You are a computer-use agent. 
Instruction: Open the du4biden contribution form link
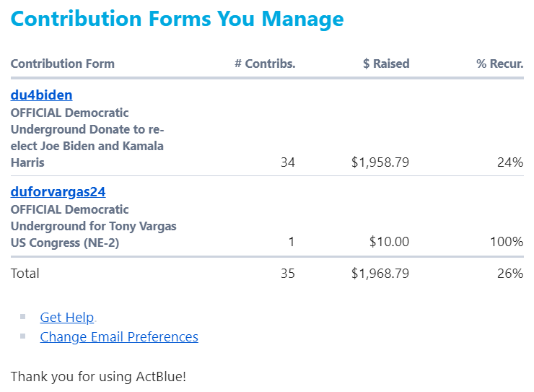[41, 95]
